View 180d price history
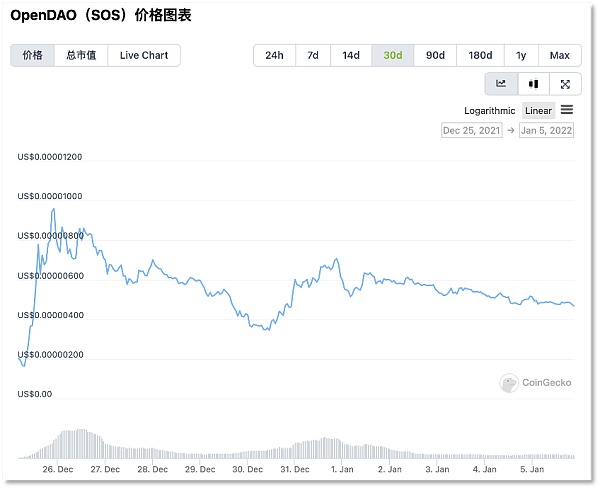The width and height of the screenshot is (600, 490). tap(480, 55)
